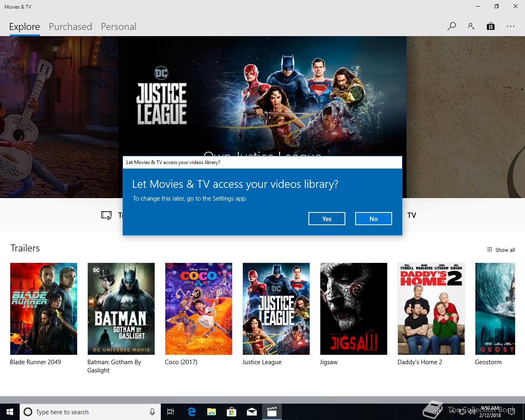The width and height of the screenshot is (525, 420).
Task: Open the Windows Start menu
Action: pos(10,412)
